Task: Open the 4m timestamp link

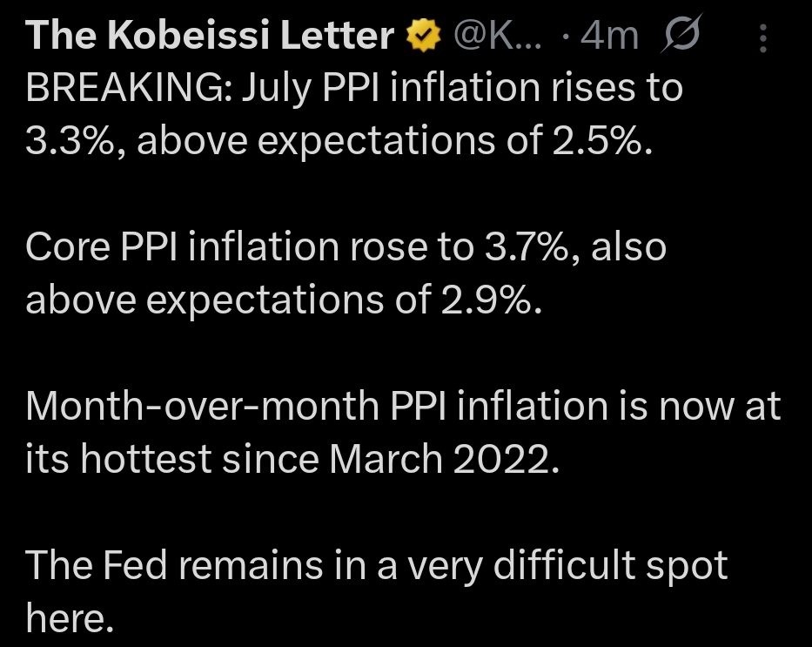Action: pyautogui.click(x=612, y=37)
